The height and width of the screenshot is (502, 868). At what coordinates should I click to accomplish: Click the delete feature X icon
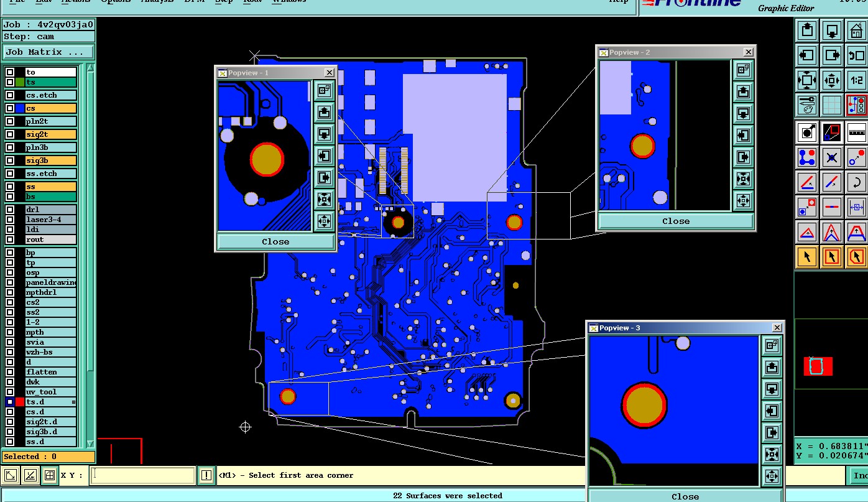[832, 157]
